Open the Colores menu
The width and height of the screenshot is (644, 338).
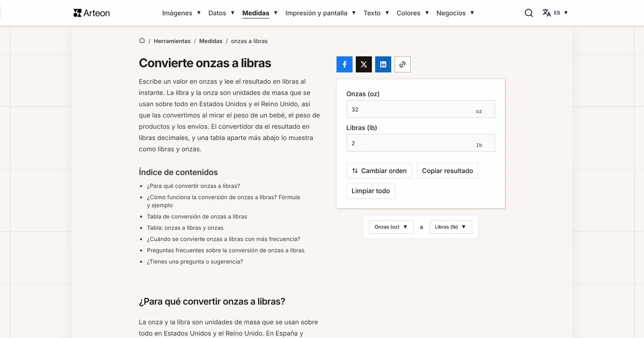[x=413, y=13]
